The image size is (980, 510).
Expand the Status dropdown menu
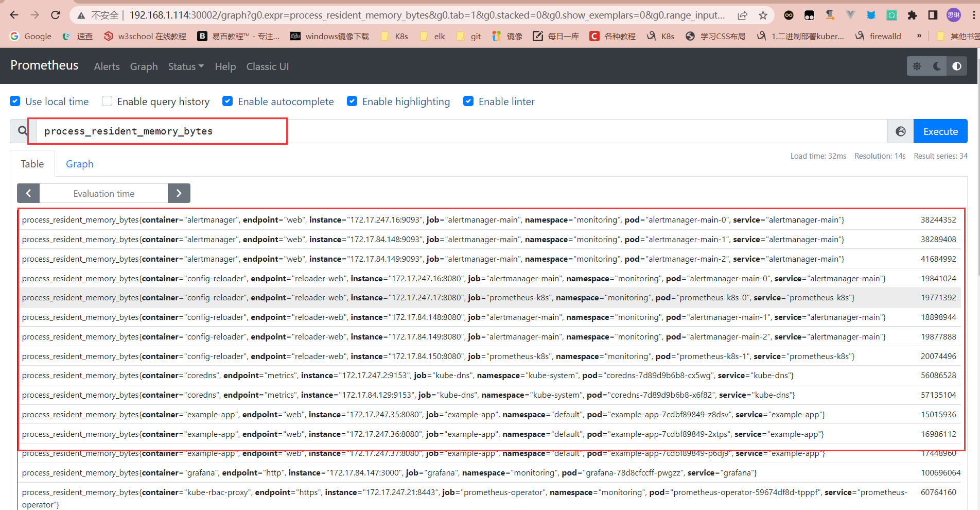(x=186, y=66)
